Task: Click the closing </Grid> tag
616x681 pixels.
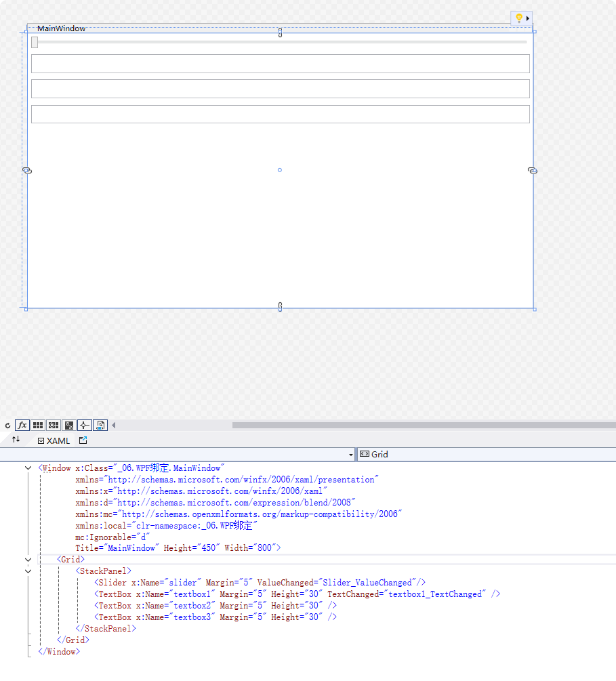Action: [x=73, y=640]
